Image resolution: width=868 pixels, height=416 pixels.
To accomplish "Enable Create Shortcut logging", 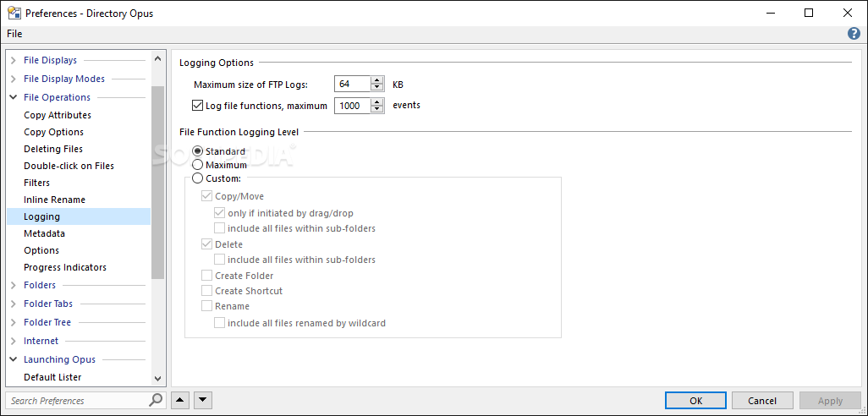I will [207, 290].
